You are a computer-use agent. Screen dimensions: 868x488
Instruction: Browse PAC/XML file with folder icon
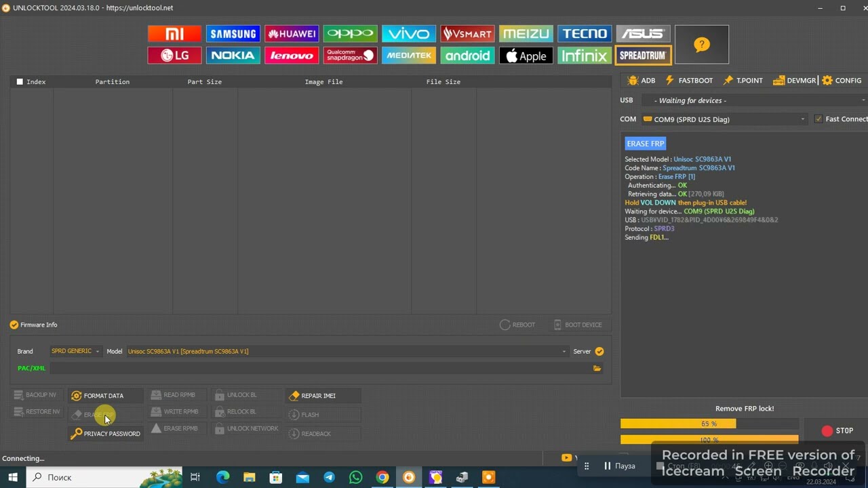tap(597, 368)
